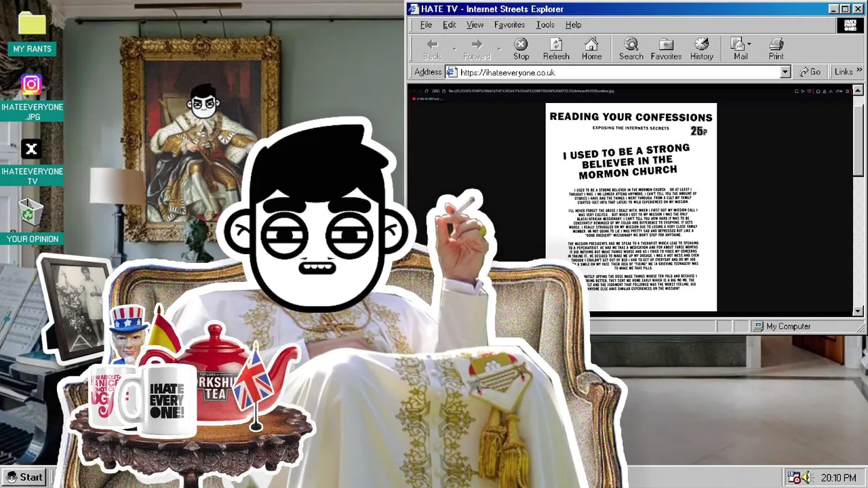
Task: Open the Favorites toolbar button
Action: [666, 49]
